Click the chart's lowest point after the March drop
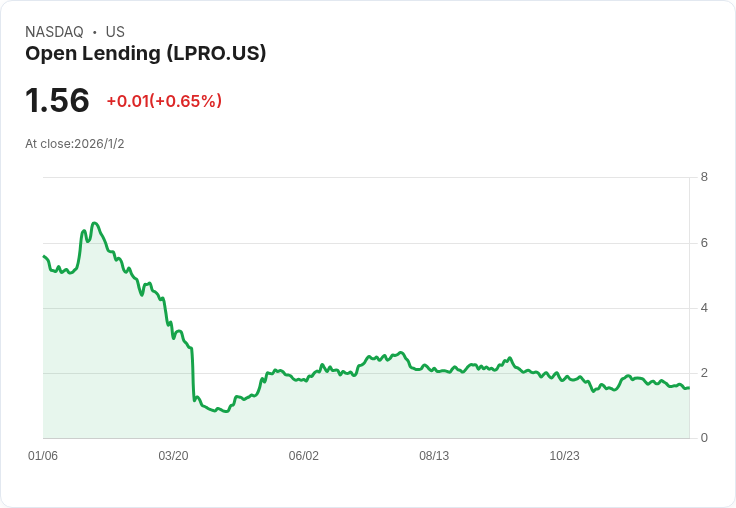Viewport: 736px width, 508px height. tap(226, 411)
